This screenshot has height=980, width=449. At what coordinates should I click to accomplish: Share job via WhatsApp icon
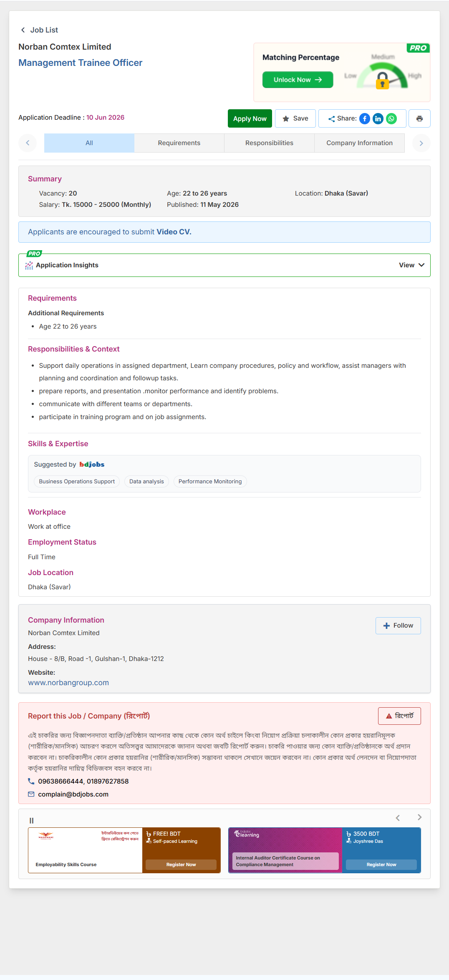pos(391,118)
